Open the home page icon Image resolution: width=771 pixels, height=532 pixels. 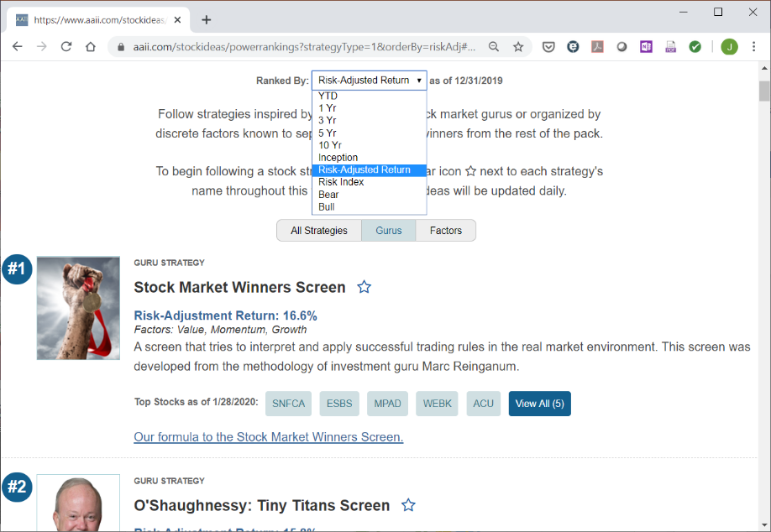pos(91,47)
